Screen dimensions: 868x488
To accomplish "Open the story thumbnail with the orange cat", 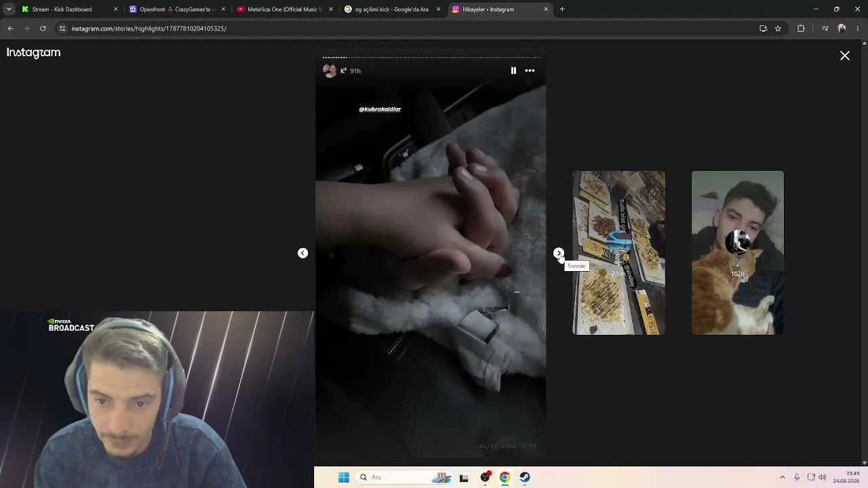I will [737, 253].
